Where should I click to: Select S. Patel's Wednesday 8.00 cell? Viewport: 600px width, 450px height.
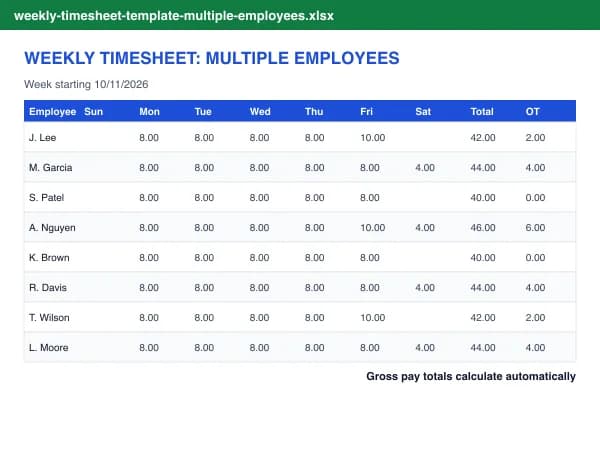pyautogui.click(x=259, y=197)
